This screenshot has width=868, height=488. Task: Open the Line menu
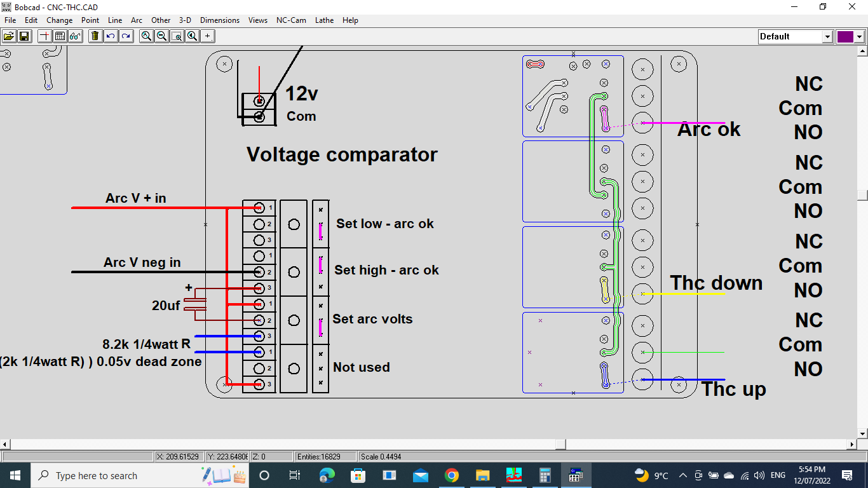[x=115, y=20]
